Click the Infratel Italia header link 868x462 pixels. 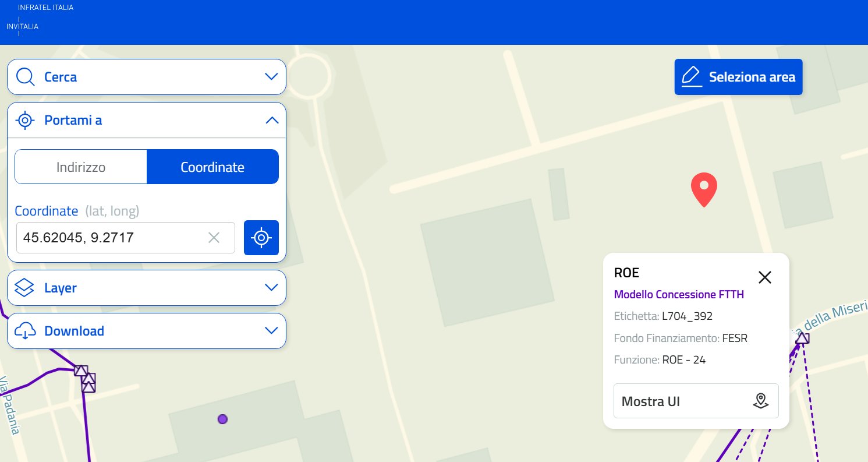click(x=46, y=8)
